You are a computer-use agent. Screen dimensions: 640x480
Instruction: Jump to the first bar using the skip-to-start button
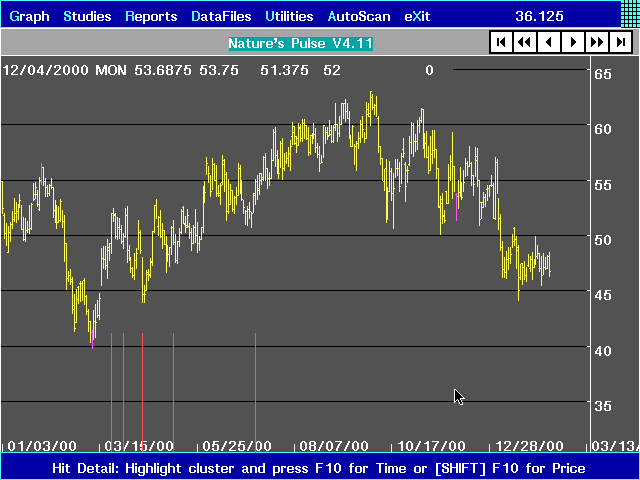(x=501, y=42)
